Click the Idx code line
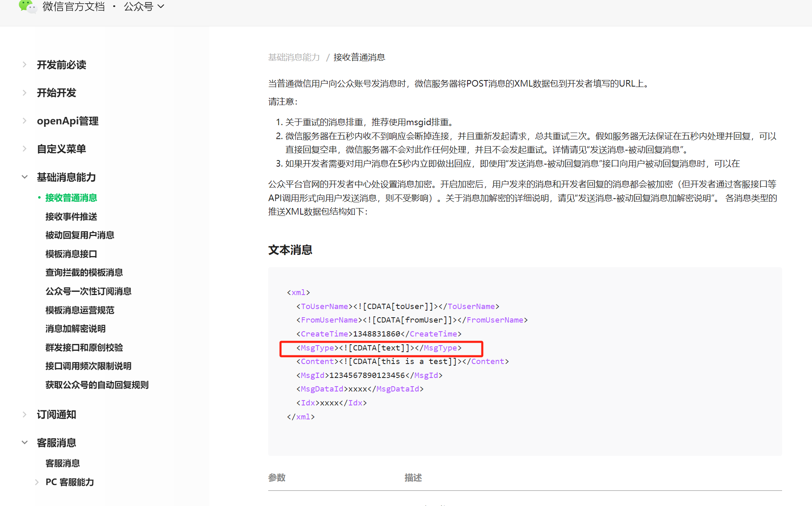 [x=331, y=403]
